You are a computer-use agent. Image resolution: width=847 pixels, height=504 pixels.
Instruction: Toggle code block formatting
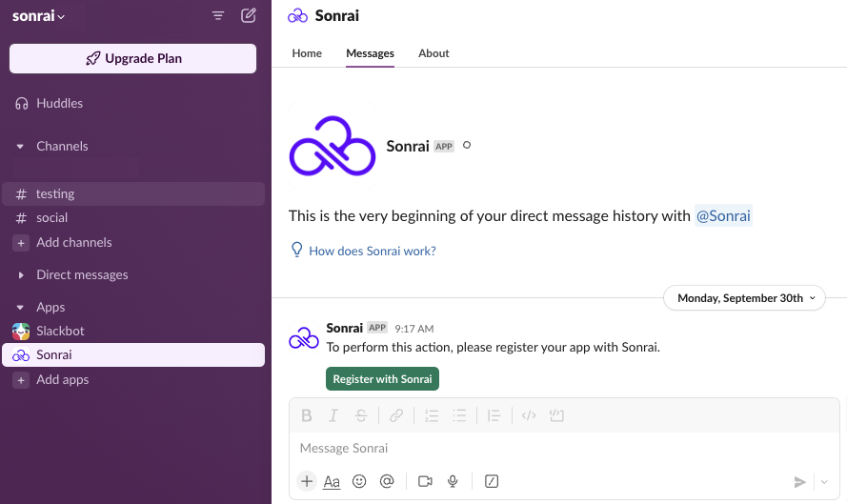(556, 415)
